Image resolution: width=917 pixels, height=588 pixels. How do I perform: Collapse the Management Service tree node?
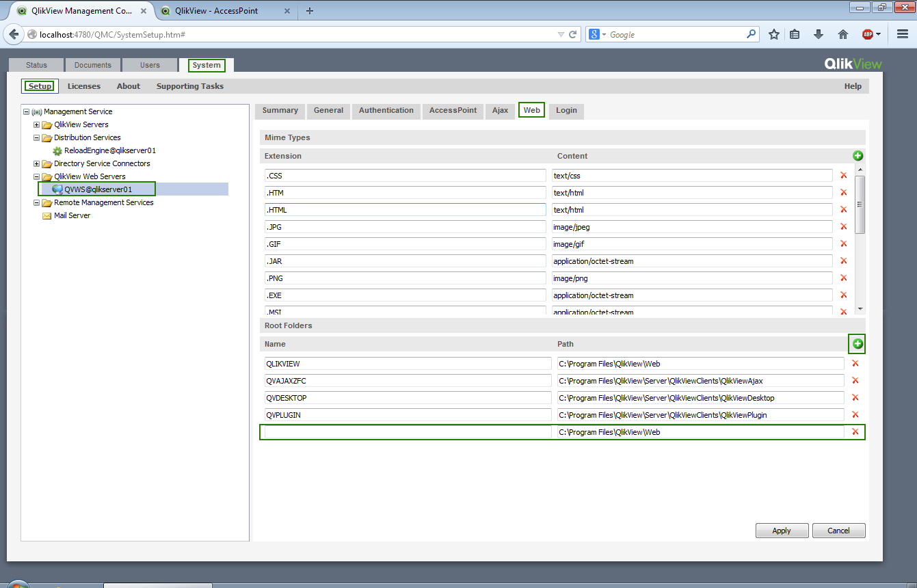[27, 111]
